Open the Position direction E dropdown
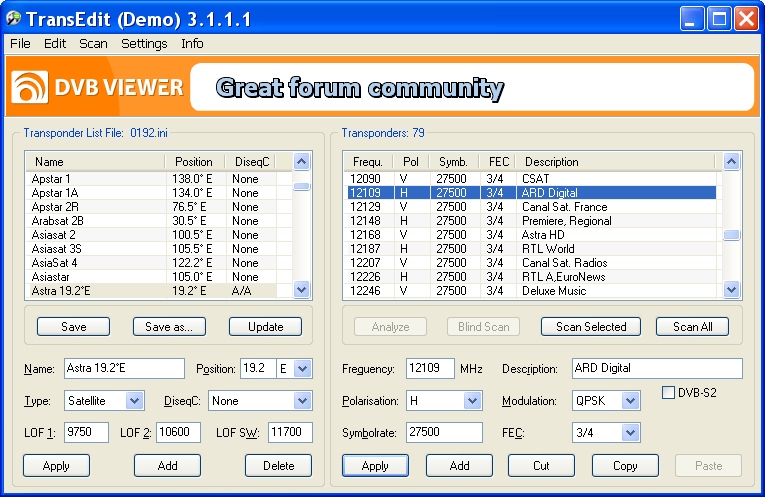Screen dimensions: 765x497 (302, 369)
